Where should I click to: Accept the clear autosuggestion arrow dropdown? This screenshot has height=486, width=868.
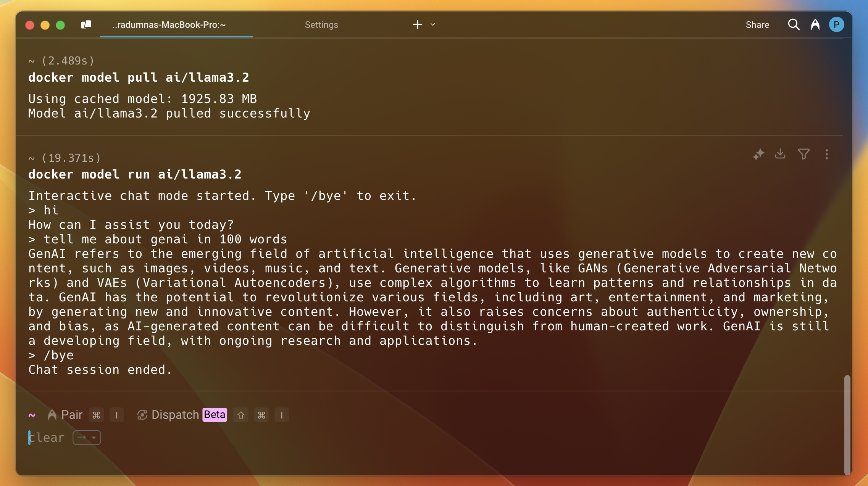87,438
